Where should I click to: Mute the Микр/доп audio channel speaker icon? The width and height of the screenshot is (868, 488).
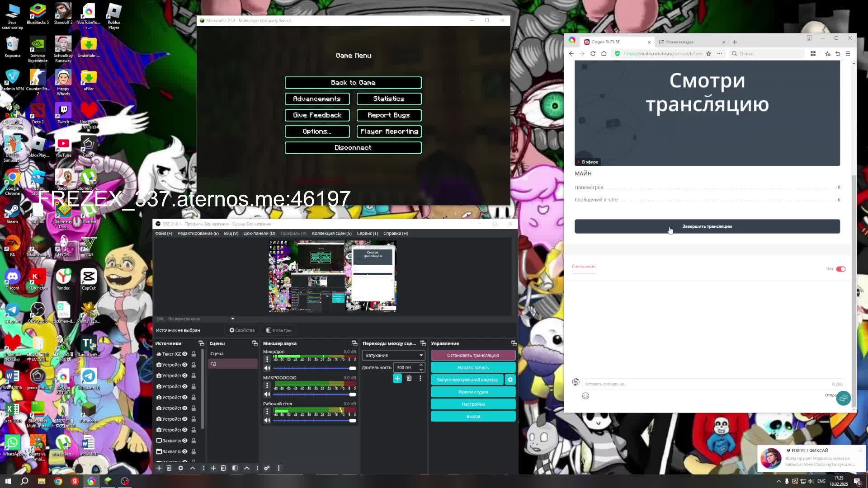(x=267, y=368)
